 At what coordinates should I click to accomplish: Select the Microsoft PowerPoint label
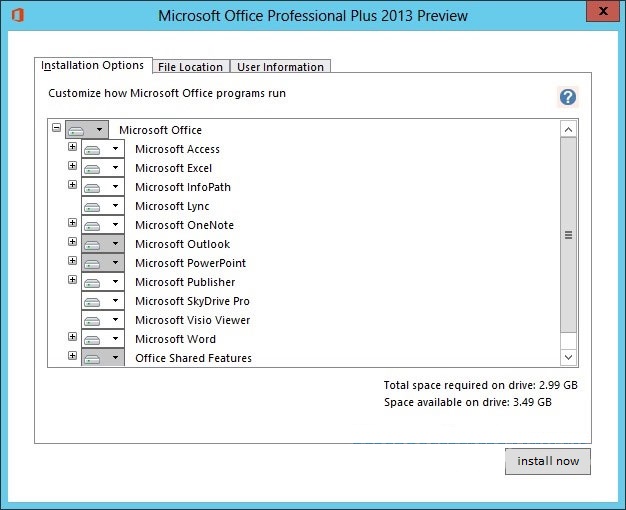coord(191,263)
